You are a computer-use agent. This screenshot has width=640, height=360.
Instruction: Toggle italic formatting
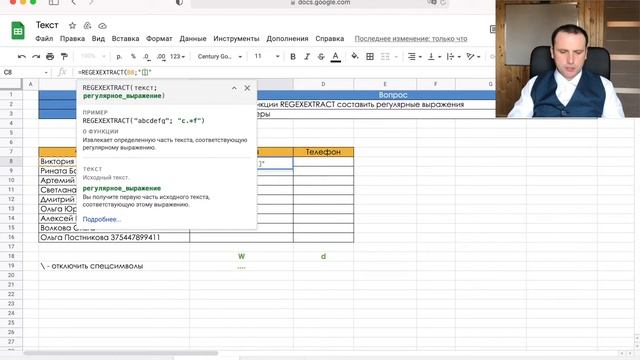307,57
